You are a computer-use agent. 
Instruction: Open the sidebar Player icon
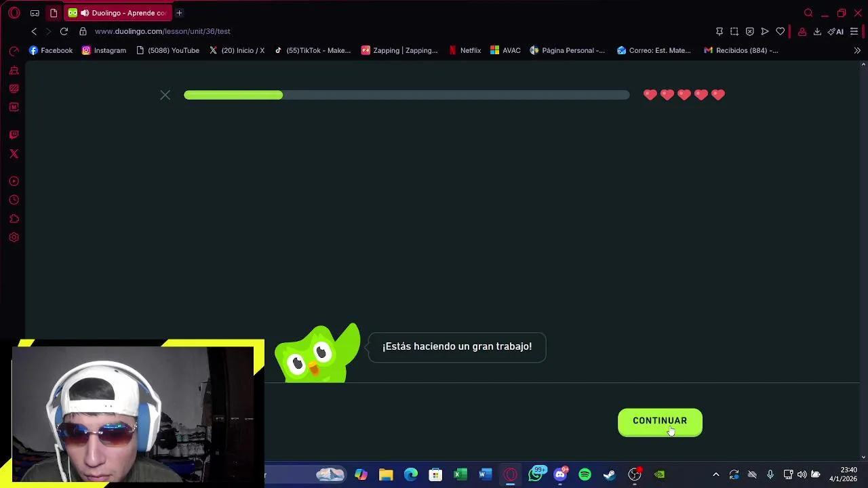point(14,182)
